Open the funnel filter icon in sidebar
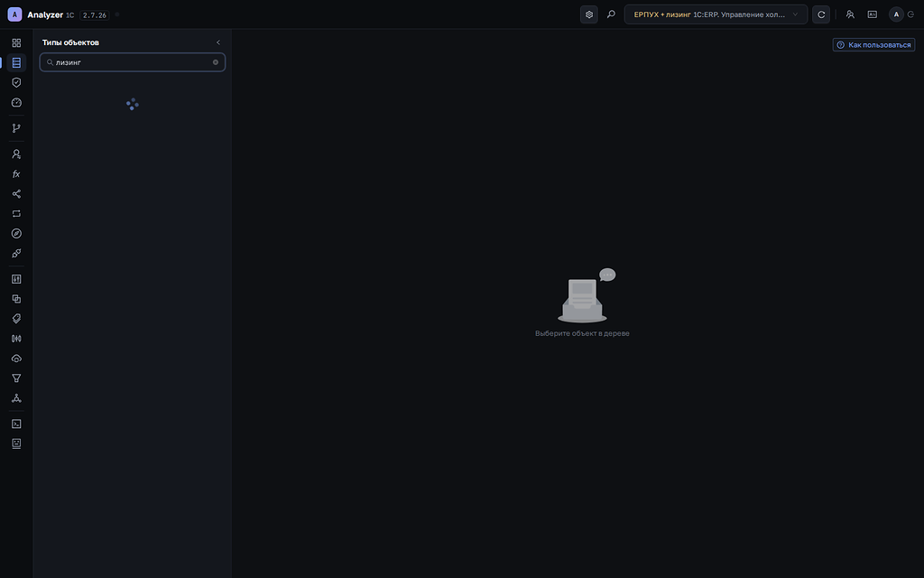The width and height of the screenshot is (924, 578). [x=16, y=378]
